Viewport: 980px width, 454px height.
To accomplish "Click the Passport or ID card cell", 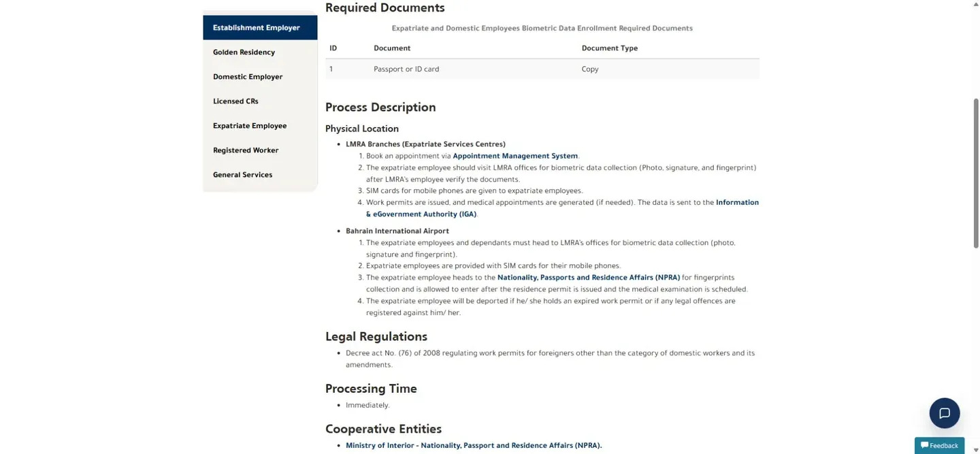I will (406, 69).
